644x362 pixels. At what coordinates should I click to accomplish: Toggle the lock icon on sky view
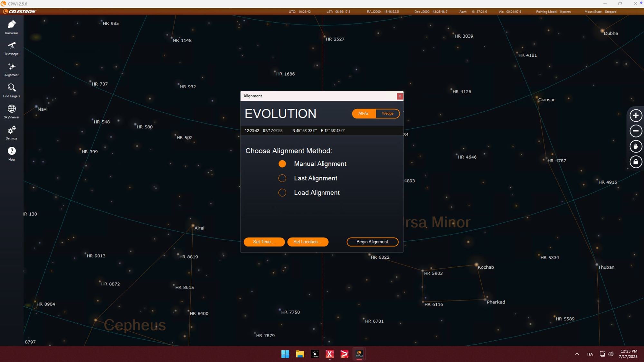click(x=636, y=162)
